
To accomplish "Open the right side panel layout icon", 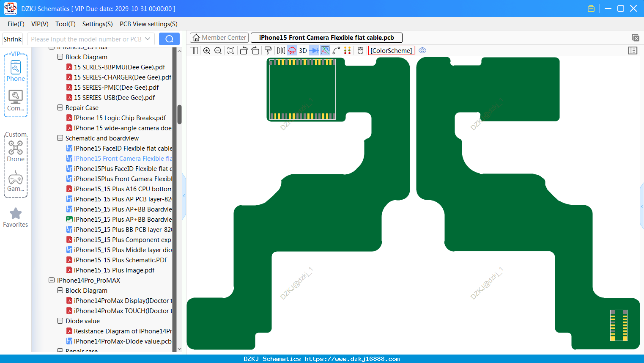I will click(x=633, y=51).
